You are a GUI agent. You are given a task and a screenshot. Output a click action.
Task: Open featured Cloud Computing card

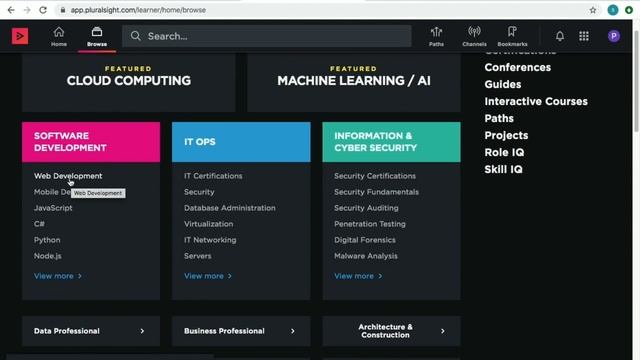pos(129,82)
